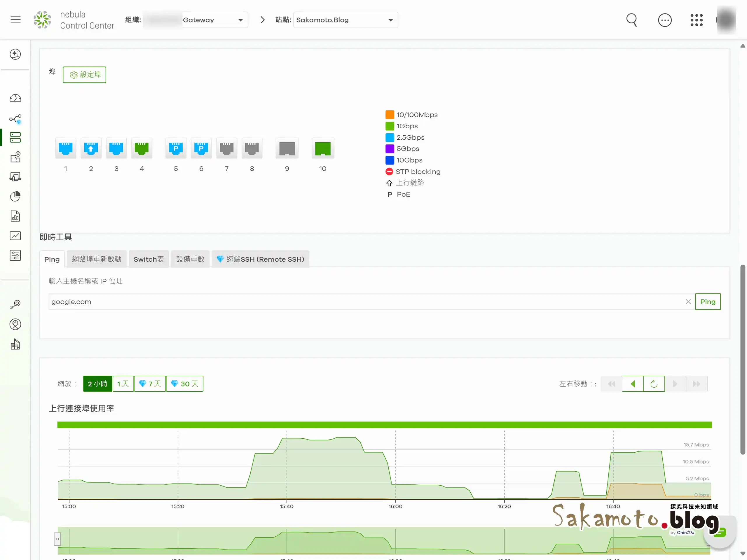The image size is (747, 560).
Task: Switch to the 設備重啟 tab
Action: tap(190, 259)
